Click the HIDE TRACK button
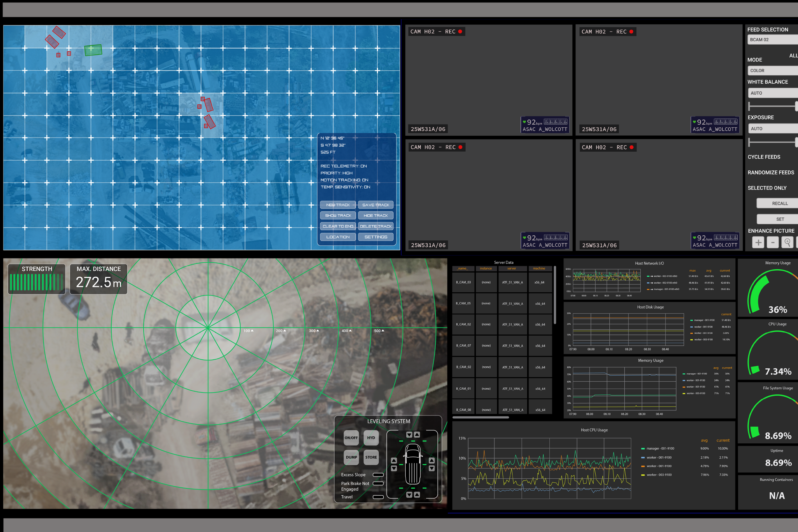The image size is (798, 532). (376, 215)
